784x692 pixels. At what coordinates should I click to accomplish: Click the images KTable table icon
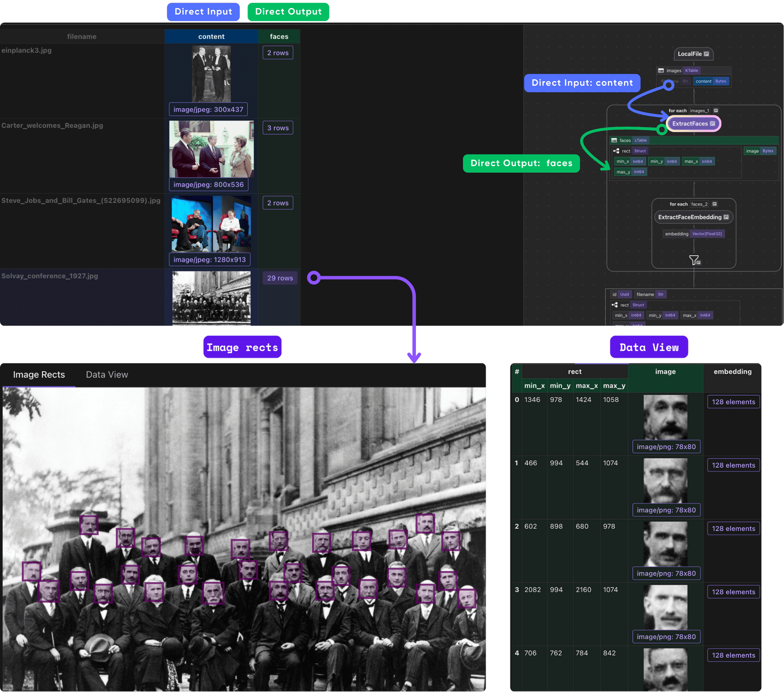pyautogui.click(x=661, y=70)
